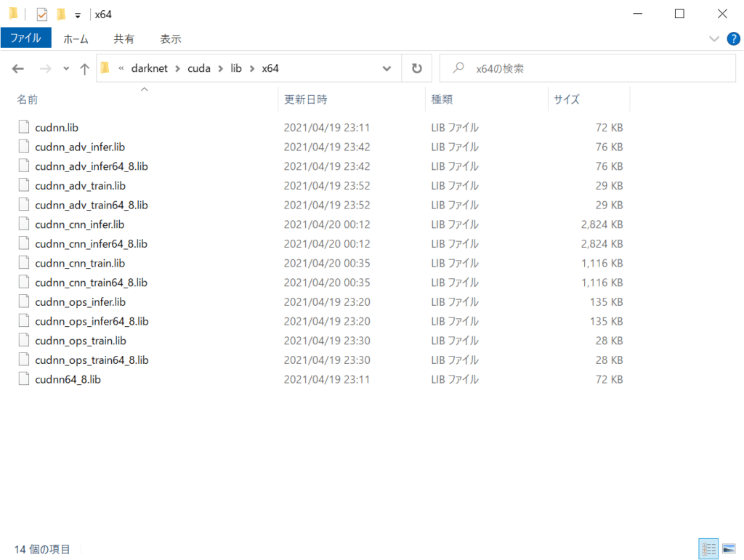The width and height of the screenshot is (744, 560).
Task: Select cudnn_cnn_infer64_8.lib file
Action: pos(91,243)
